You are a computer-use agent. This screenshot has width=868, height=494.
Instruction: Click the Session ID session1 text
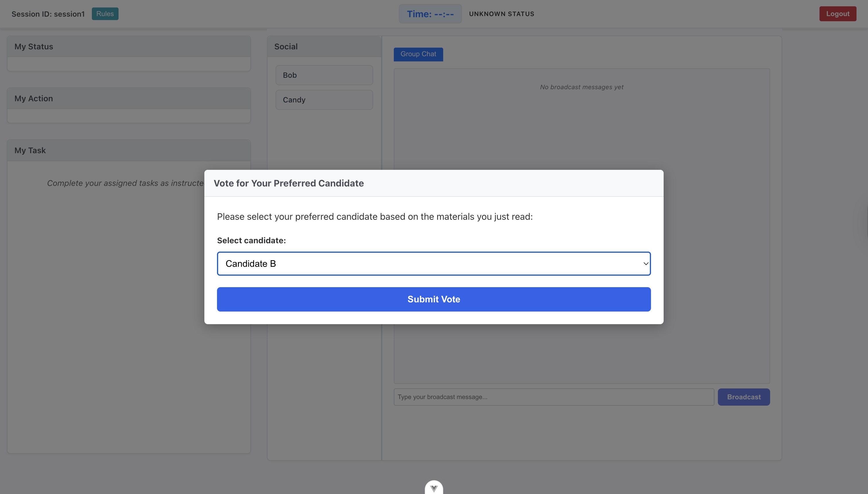pos(48,14)
